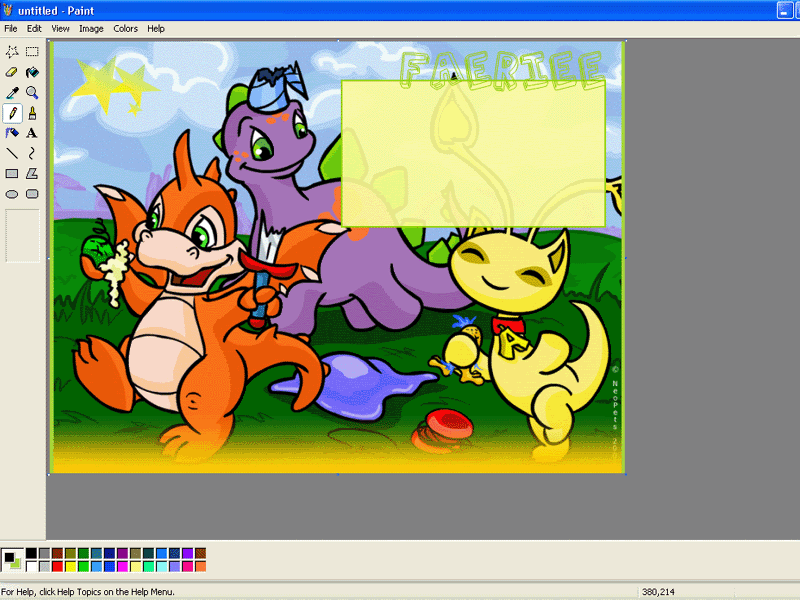Choose the dark green swatch

pyautogui.click(x=84, y=553)
